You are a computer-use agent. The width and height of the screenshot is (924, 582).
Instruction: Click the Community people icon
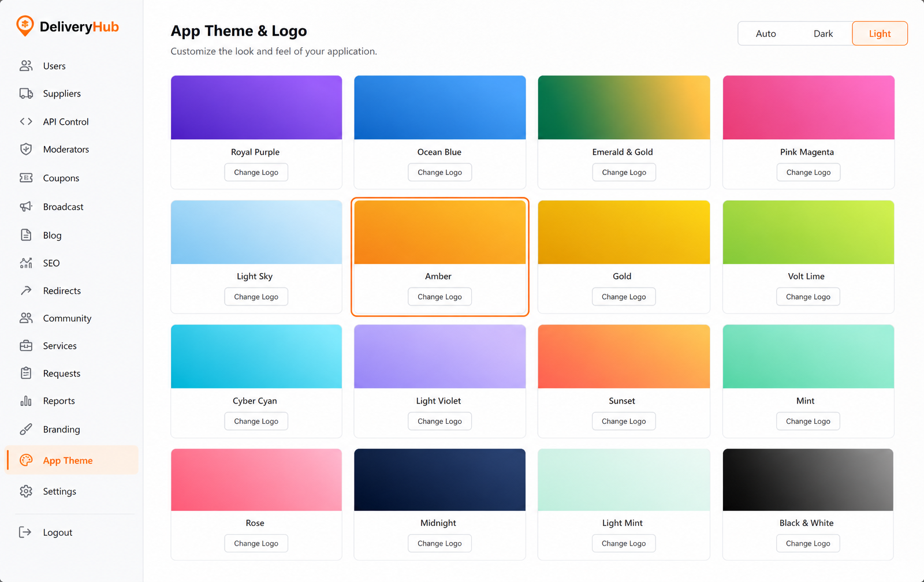(x=26, y=318)
